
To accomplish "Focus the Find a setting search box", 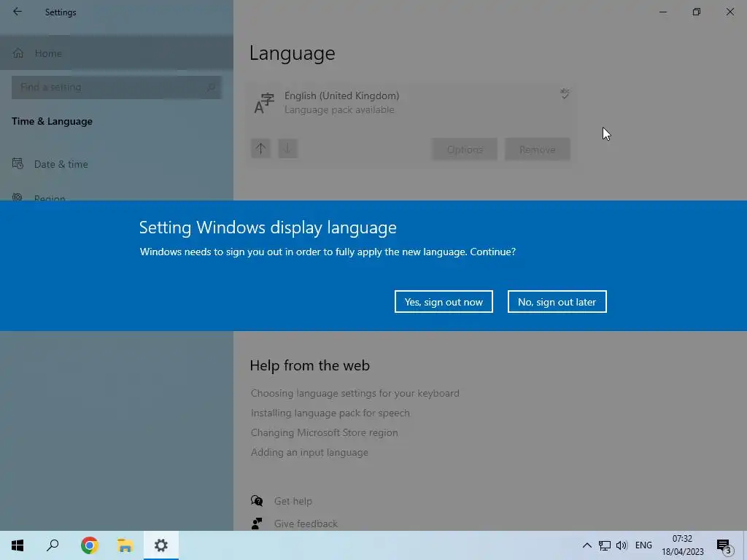I will 117,87.
